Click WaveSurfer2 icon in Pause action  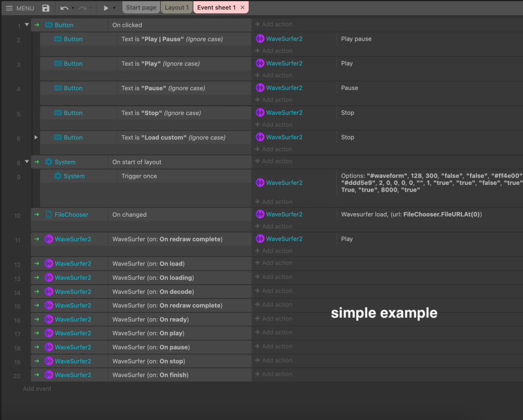point(260,88)
